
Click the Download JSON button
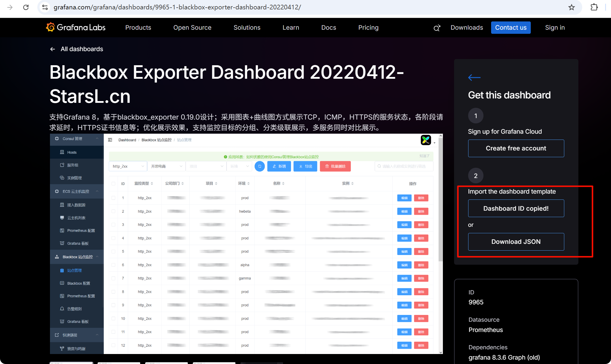click(x=516, y=241)
